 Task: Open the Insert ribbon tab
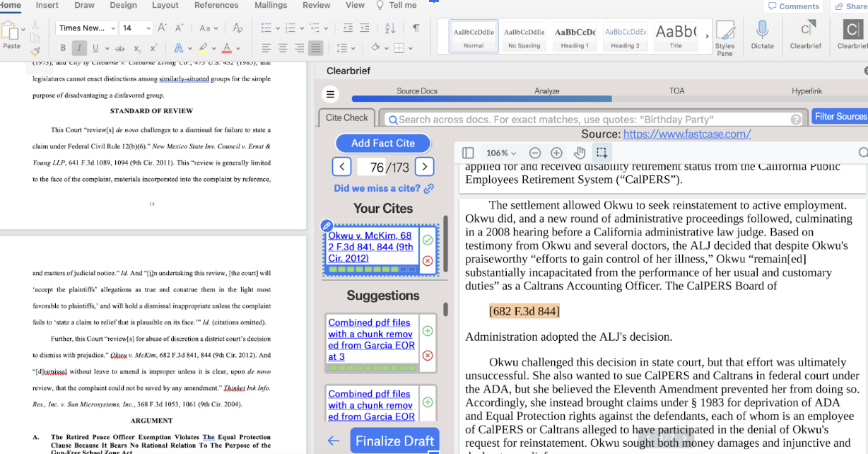tap(47, 5)
